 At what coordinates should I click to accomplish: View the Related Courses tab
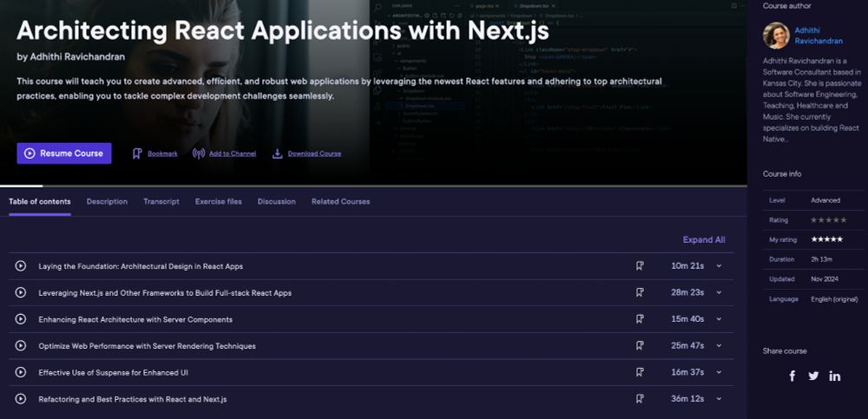340,201
